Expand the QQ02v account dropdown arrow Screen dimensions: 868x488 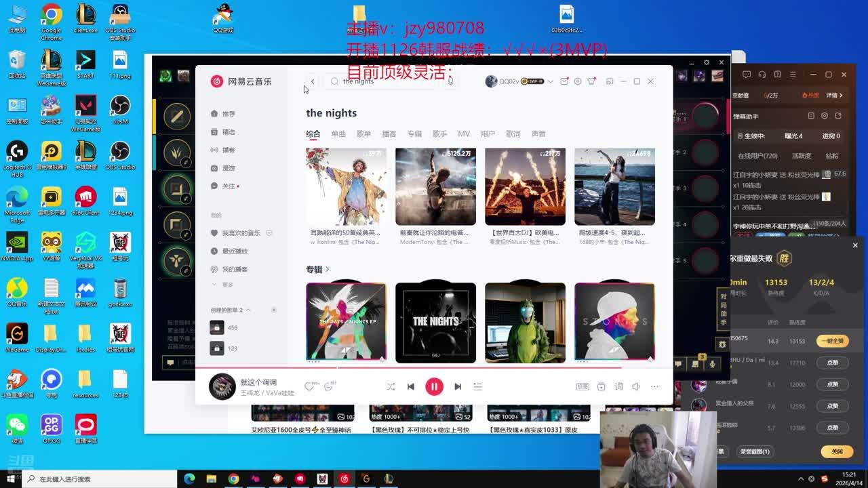point(550,81)
